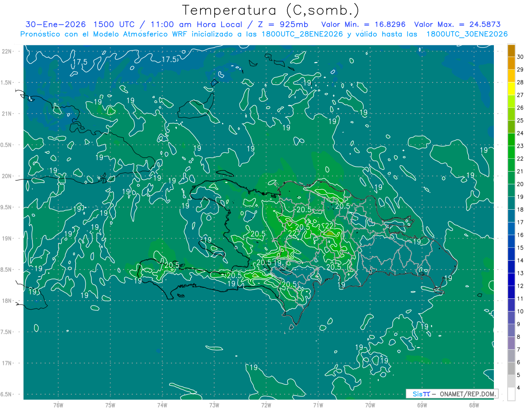Click the "Temperatura (C,somb.)" map title
This screenshot has height=411, width=532.
click(x=271, y=10)
